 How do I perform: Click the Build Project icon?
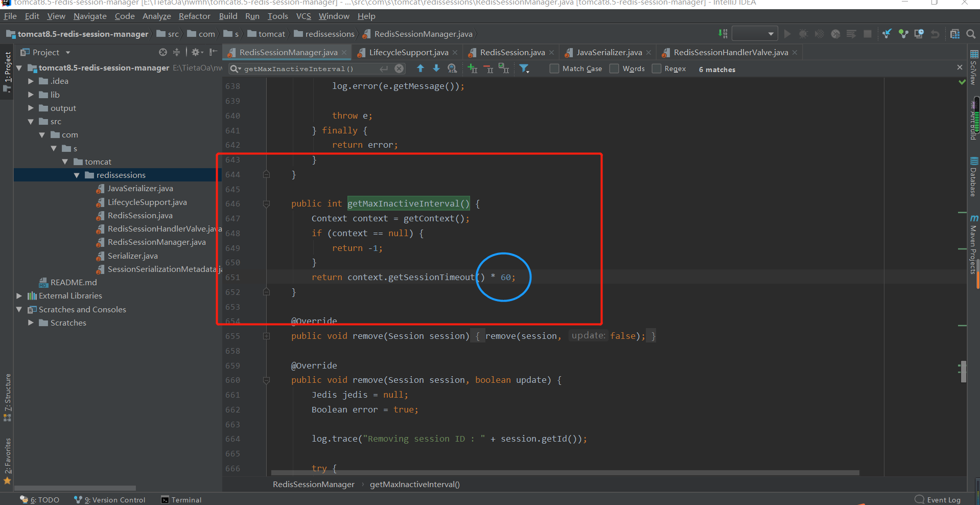click(722, 34)
